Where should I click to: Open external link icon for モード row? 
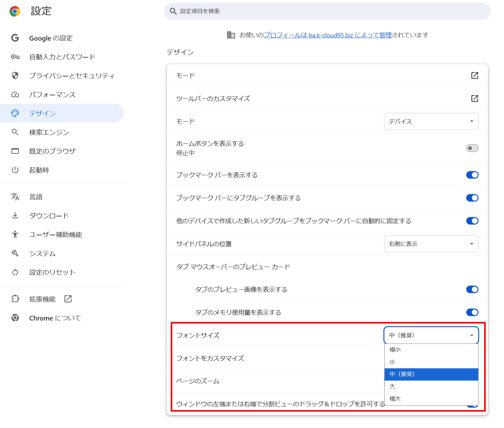(x=474, y=76)
